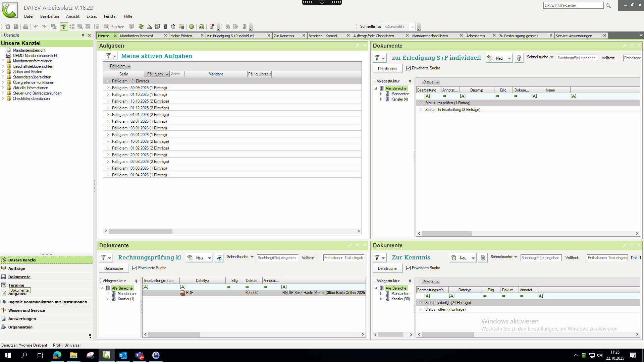Click the print icon in toolbar
The width and height of the screenshot is (644, 362).
click(26, 26)
